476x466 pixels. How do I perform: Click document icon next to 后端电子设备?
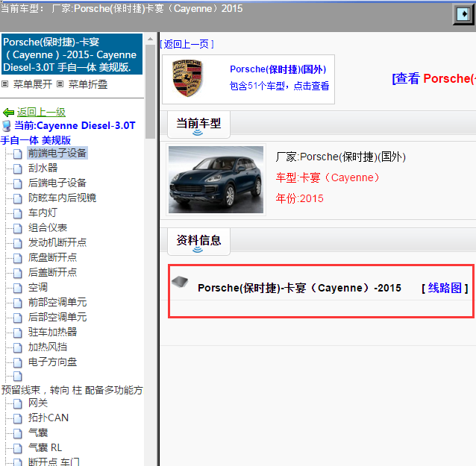point(18,183)
